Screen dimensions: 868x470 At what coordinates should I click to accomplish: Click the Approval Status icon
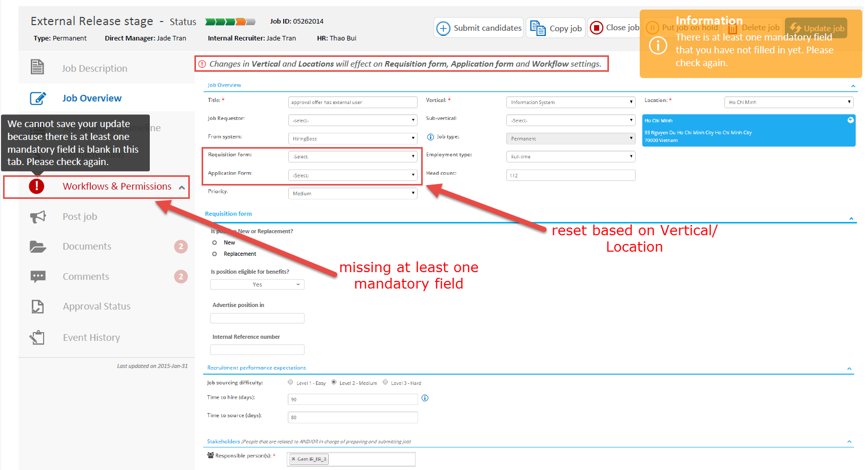(x=38, y=306)
